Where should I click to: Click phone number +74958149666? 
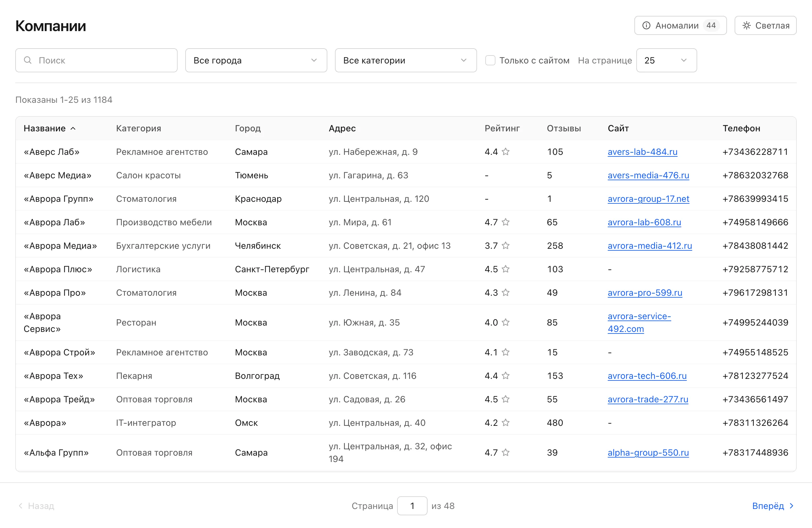tap(755, 222)
